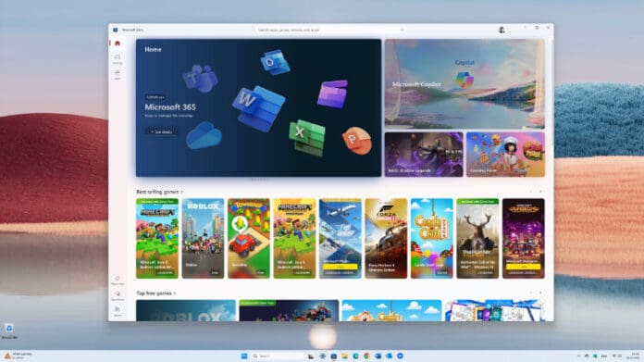Screen dimensions: 644x362
Task: Open File Explorer from the taskbar
Action: [344, 356]
